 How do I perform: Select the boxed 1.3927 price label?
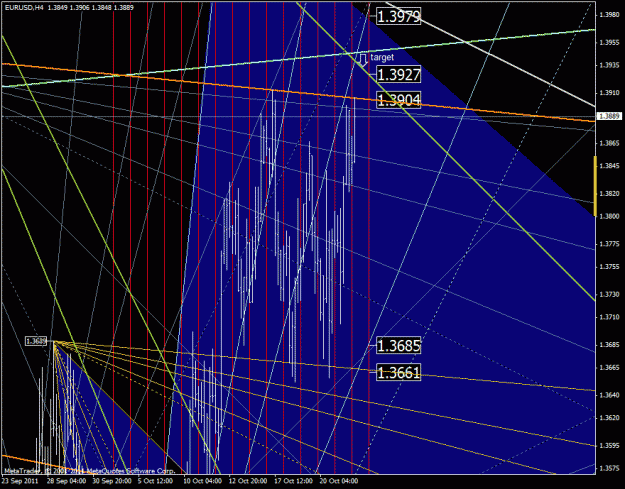point(398,75)
